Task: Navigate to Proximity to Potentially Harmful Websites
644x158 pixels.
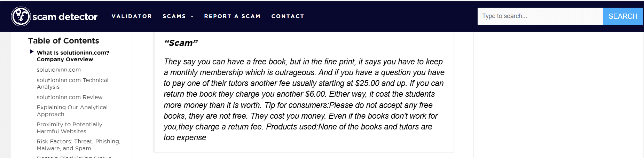Action: point(69,128)
